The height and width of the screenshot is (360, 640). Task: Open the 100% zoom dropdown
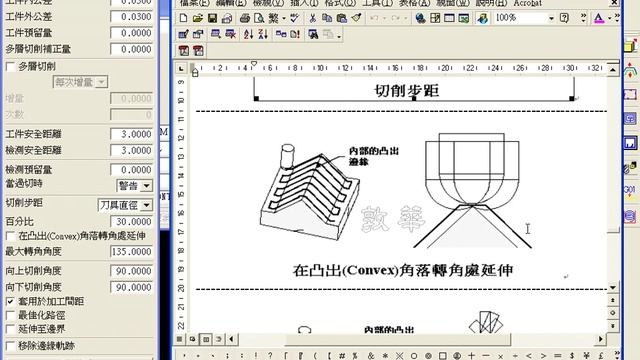(x=551, y=18)
